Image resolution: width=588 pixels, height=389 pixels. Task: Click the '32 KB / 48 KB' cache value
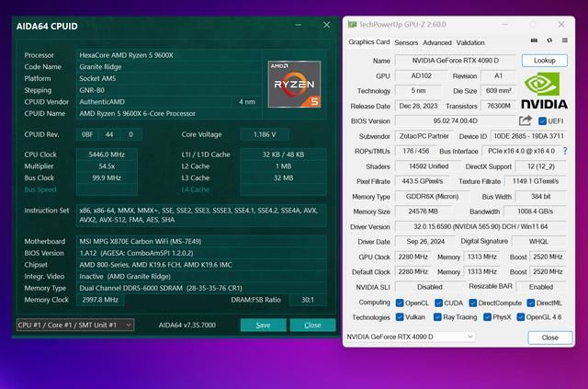(283, 154)
